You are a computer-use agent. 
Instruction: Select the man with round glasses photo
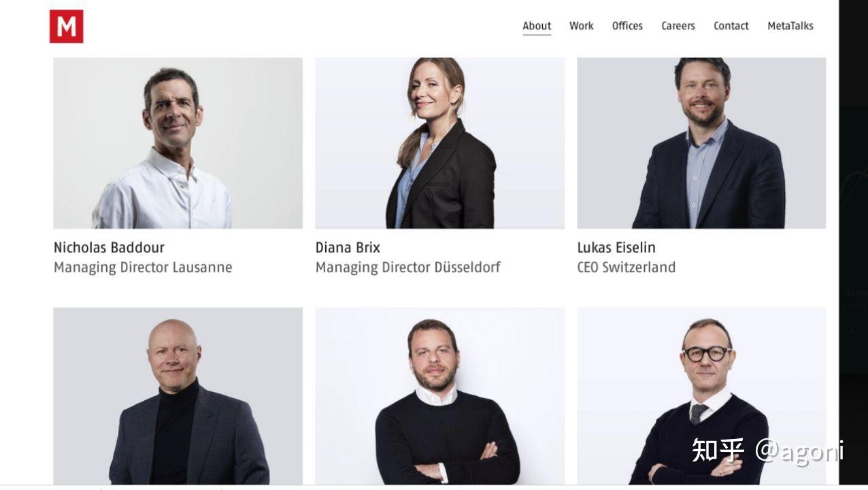click(x=701, y=396)
